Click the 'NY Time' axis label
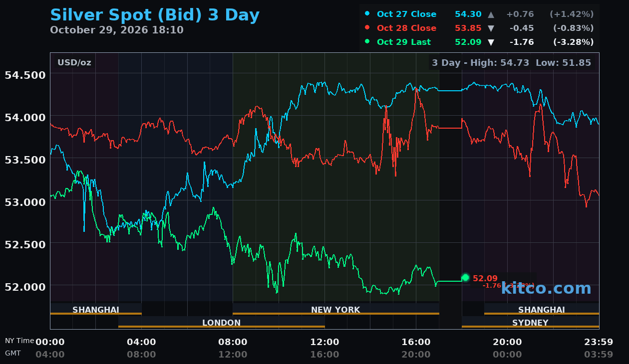 [19, 341]
